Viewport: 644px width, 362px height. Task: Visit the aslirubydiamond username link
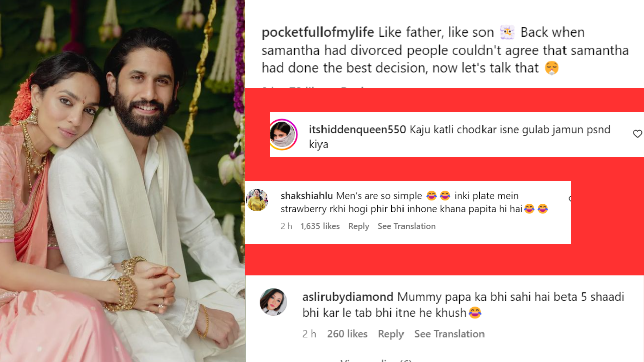(x=348, y=297)
